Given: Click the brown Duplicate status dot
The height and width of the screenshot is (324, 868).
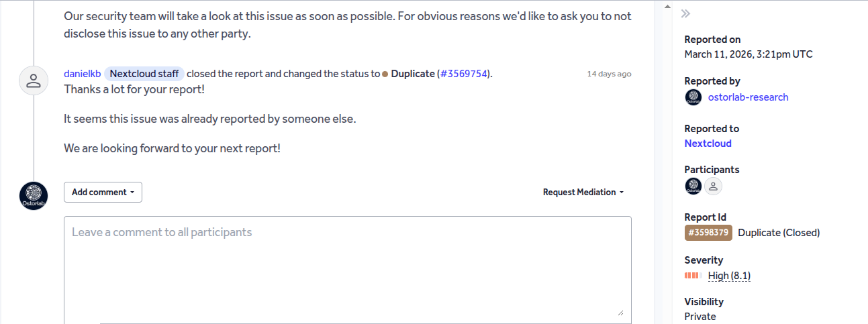Looking at the screenshot, I should [385, 74].
